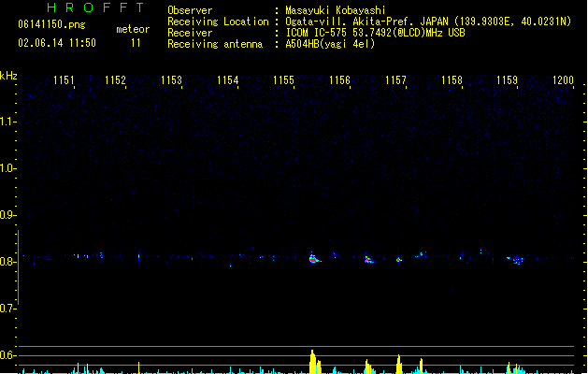
Task: Click the kHz axis unit label
Action: [8, 76]
